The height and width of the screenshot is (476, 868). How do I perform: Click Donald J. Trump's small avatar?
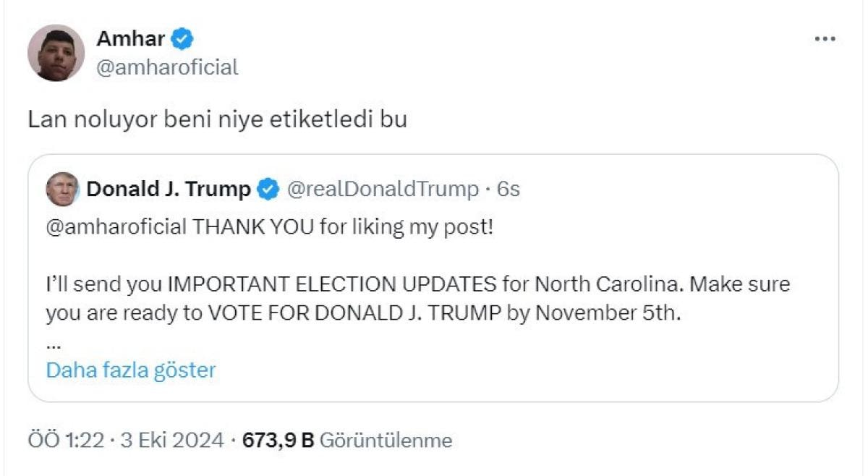point(61,190)
